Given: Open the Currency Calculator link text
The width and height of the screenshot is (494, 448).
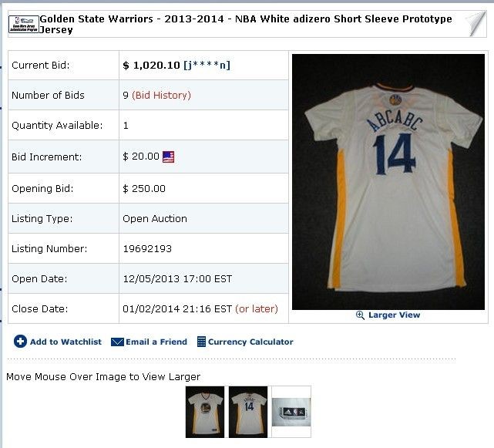Looking at the screenshot, I should [250, 342].
